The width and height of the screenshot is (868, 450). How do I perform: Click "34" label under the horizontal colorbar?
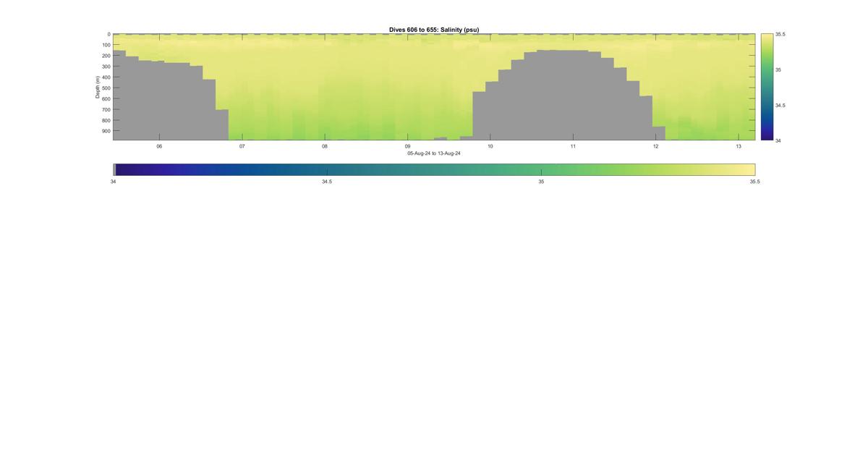click(x=113, y=182)
